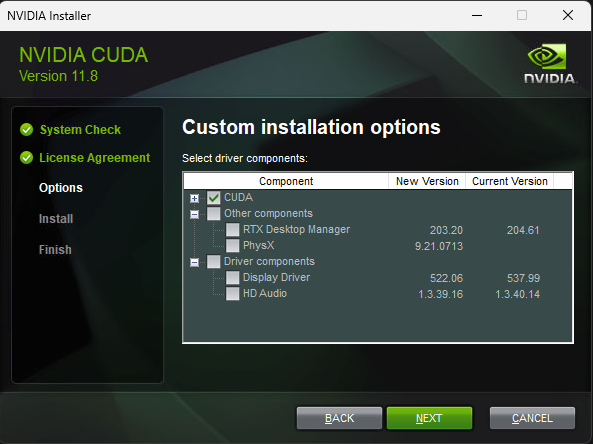Click PhysX version 9.21.0713
593x444 pixels.
(439, 246)
